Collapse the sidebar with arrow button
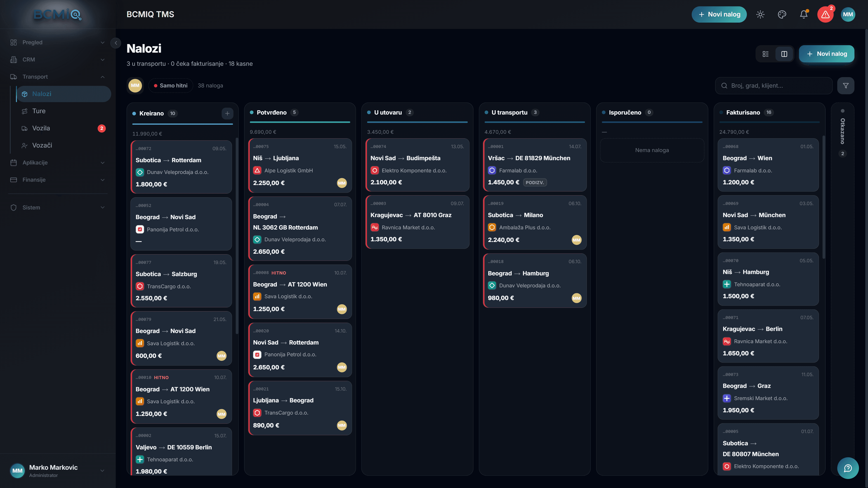Viewport: 868px width, 488px height. (116, 43)
